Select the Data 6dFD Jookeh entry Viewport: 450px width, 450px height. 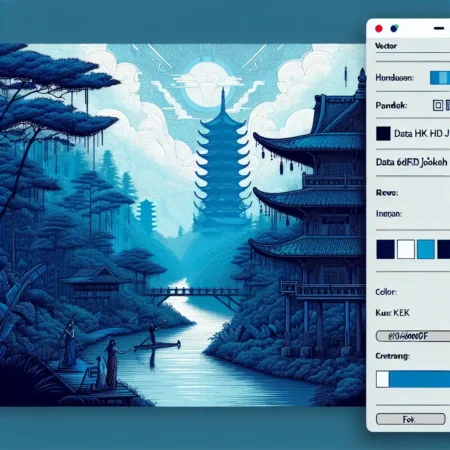pos(412,162)
